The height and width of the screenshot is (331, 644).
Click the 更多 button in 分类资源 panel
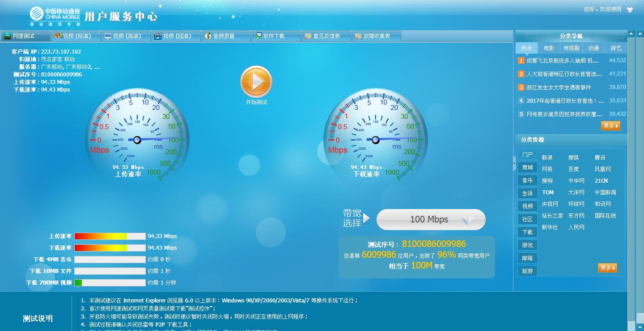(607, 268)
